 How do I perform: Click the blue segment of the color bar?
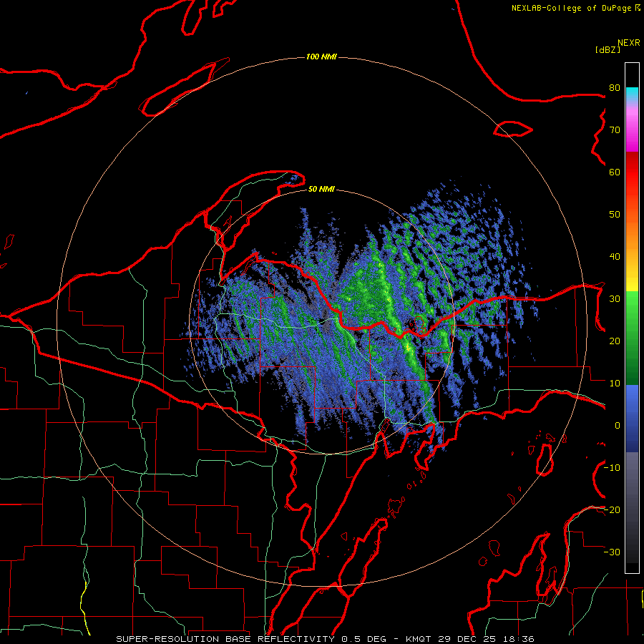coord(632,419)
